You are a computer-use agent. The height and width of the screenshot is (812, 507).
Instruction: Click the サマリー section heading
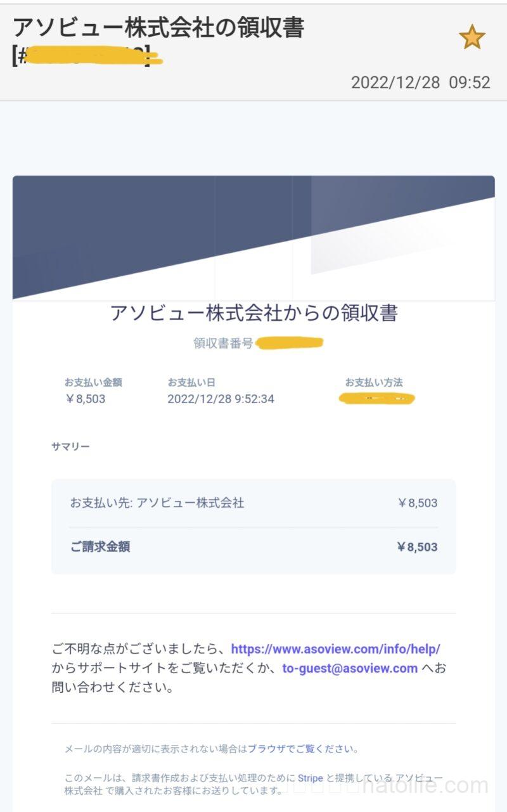click(x=70, y=447)
